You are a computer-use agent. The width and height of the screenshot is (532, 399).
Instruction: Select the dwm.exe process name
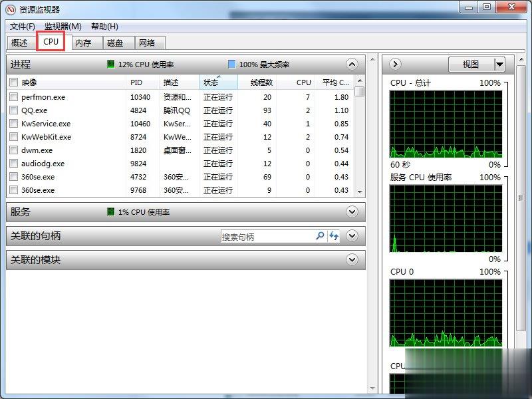pyautogui.click(x=37, y=150)
